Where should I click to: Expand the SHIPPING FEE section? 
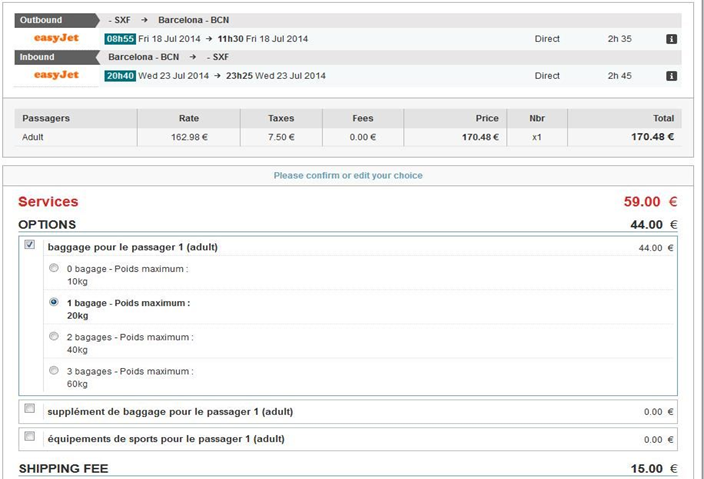(64, 468)
